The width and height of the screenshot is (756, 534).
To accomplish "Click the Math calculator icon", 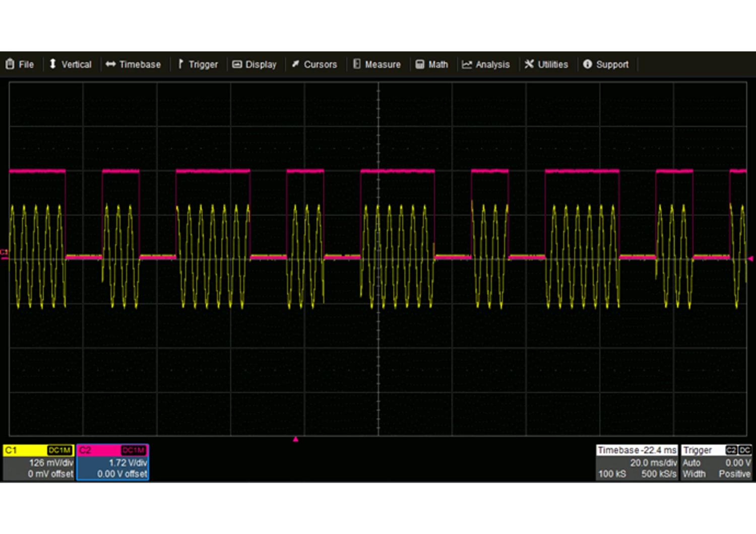I will [420, 64].
